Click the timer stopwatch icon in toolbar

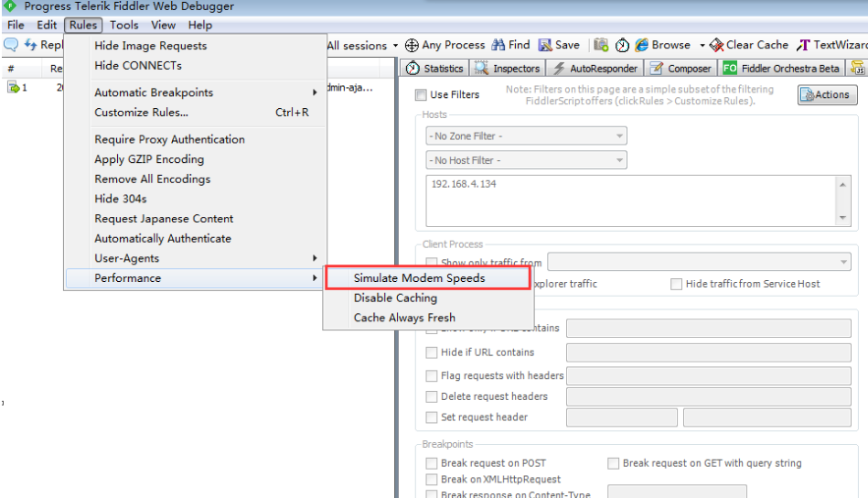(x=622, y=45)
